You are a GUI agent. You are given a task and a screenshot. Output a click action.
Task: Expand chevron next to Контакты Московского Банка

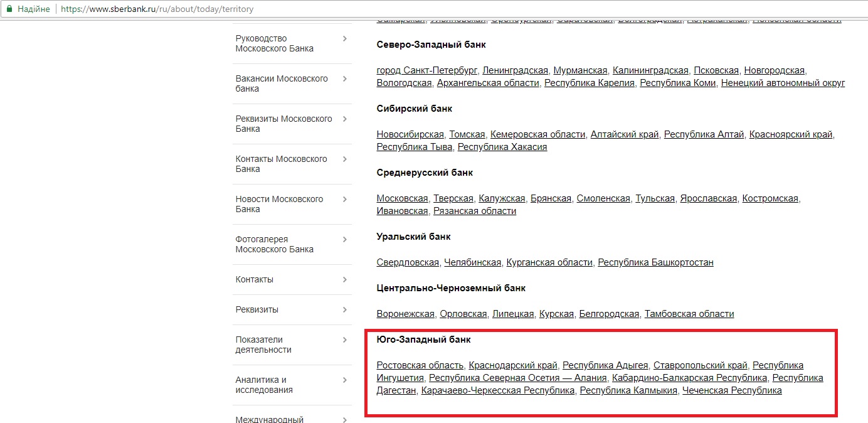(345, 159)
